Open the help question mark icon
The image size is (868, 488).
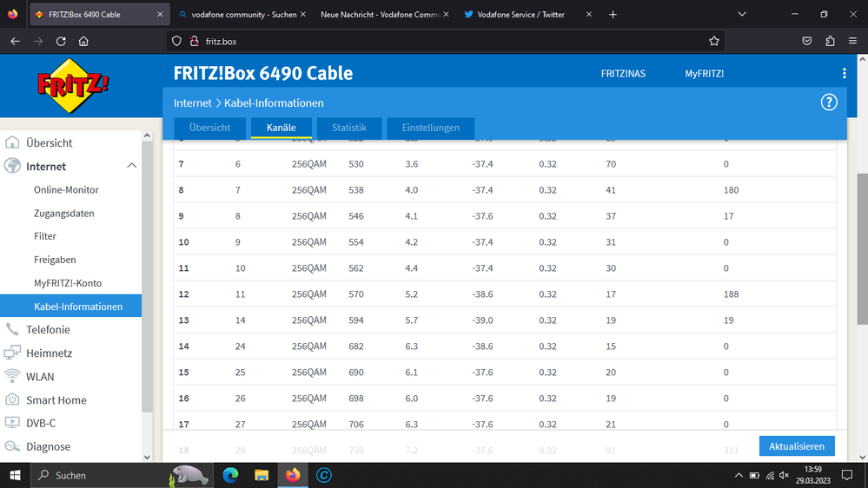[828, 102]
